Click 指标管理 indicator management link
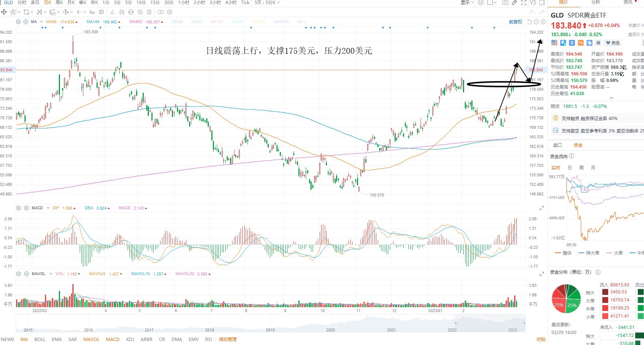The height and width of the screenshot is (345, 644). click(227, 339)
